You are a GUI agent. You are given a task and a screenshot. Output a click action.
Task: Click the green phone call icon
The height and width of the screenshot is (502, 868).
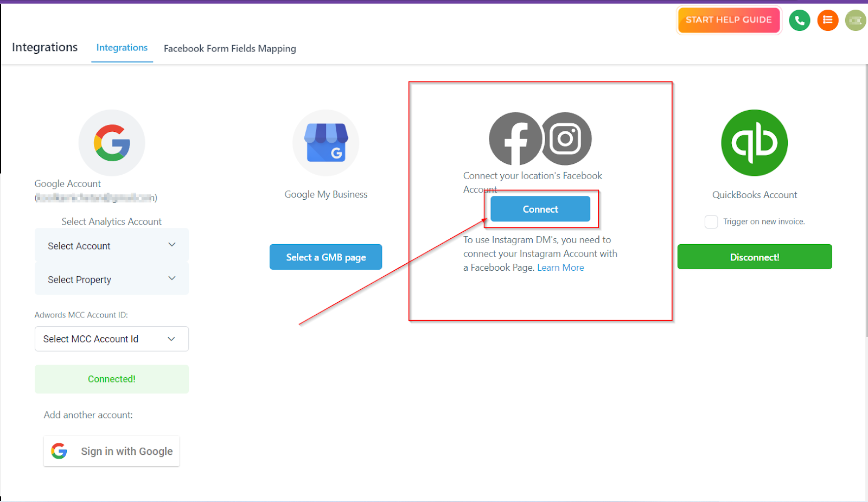pyautogui.click(x=799, y=21)
